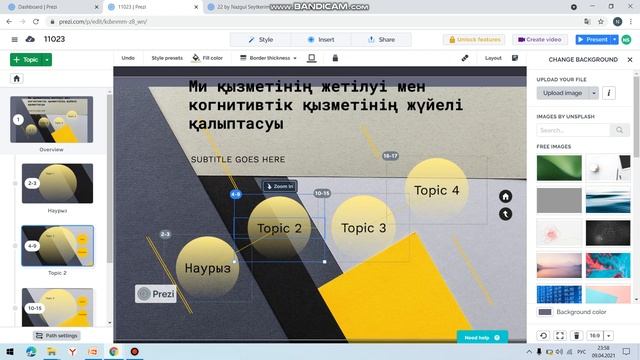Close the Change Background panel
The height and width of the screenshot is (360, 640).
tap(630, 60)
